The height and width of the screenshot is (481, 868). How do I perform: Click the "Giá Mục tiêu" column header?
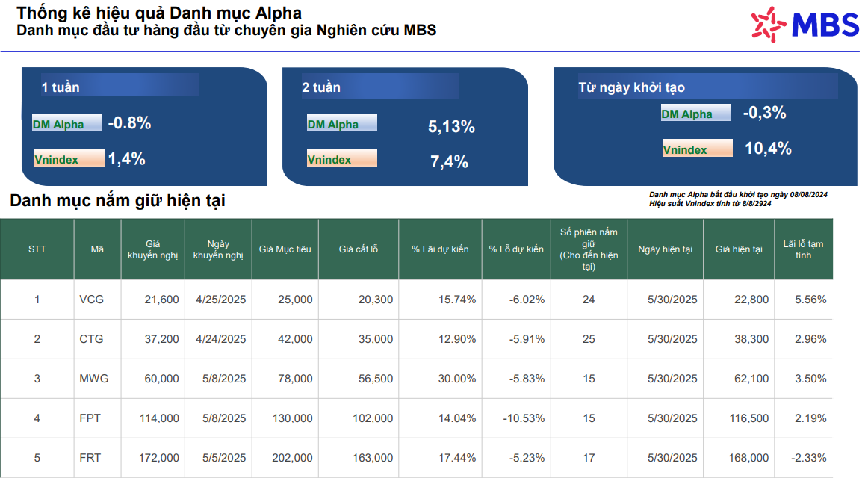tap(285, 249)
